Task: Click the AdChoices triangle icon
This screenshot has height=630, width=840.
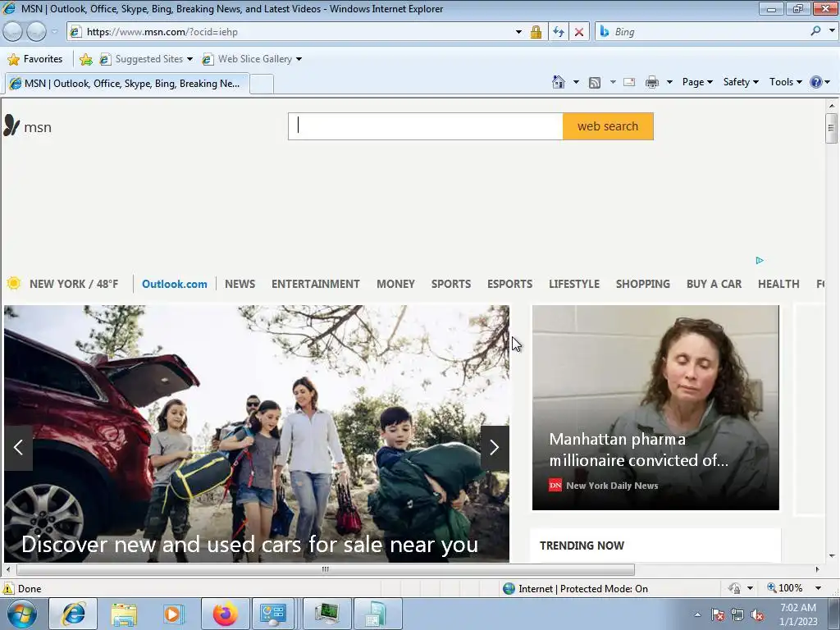Action: point(760,260)
